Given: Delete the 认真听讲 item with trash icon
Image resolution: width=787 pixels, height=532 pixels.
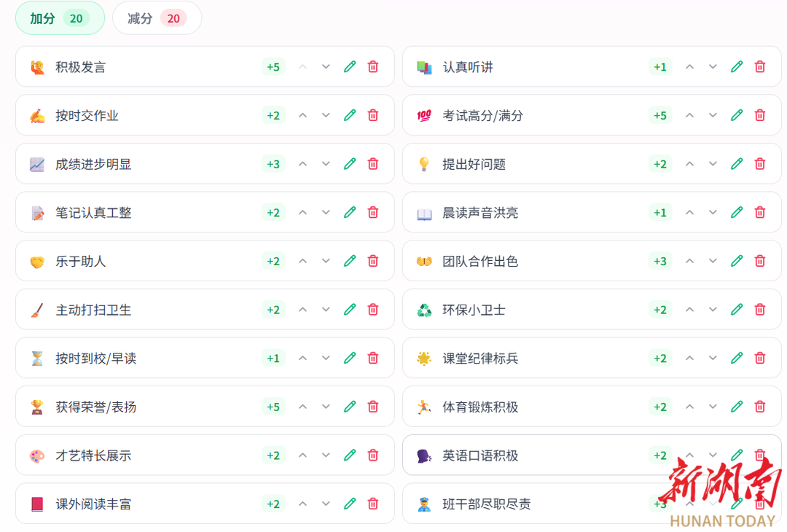Looking at the screenshot, I should [x=759, y=67].
